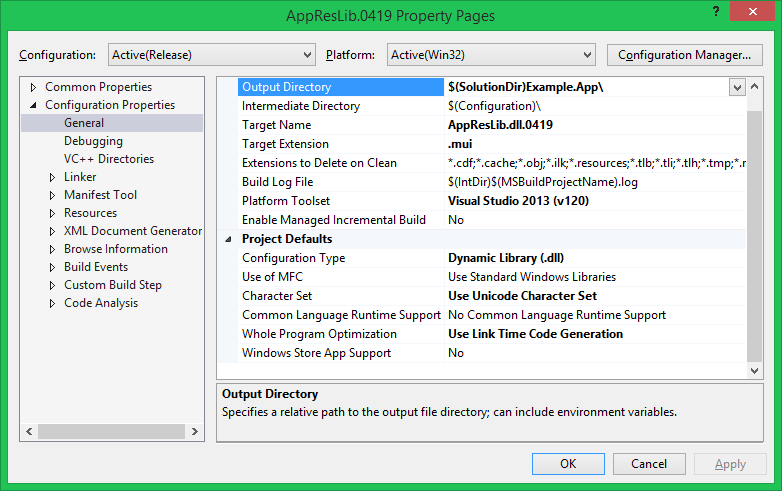Select the General properties page
The width and height of the screenshot is (782, 491).
(84, 123)
